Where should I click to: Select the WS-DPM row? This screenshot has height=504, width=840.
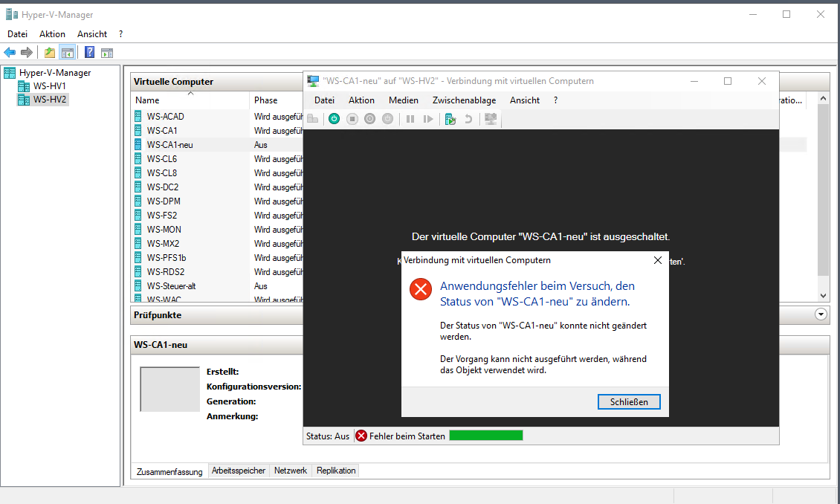pyautogui.click(x=218, y=201)
